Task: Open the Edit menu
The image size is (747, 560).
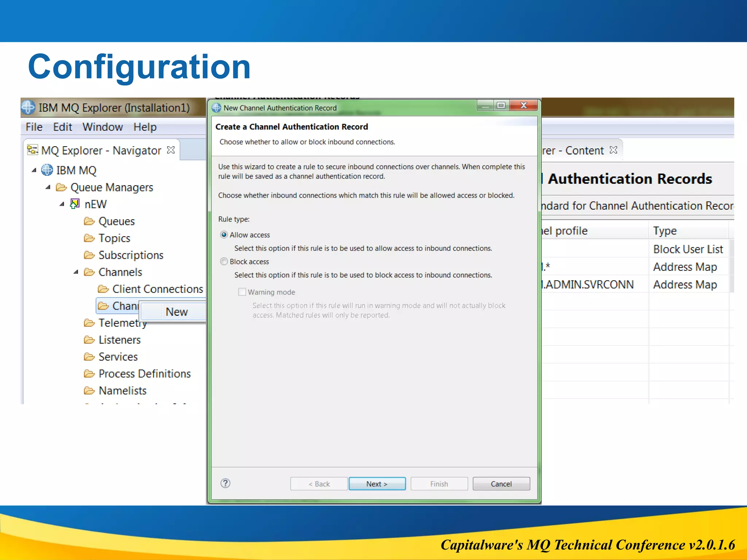Action: [62, 127]
